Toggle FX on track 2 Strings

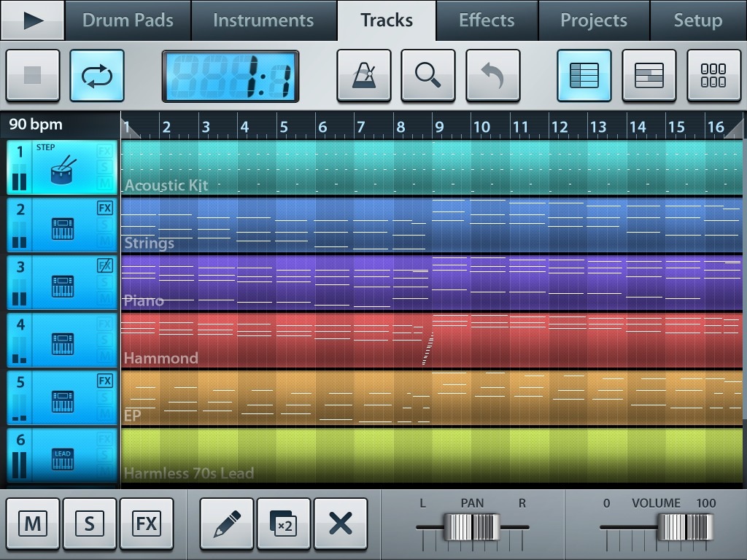[x=105, y=208]
